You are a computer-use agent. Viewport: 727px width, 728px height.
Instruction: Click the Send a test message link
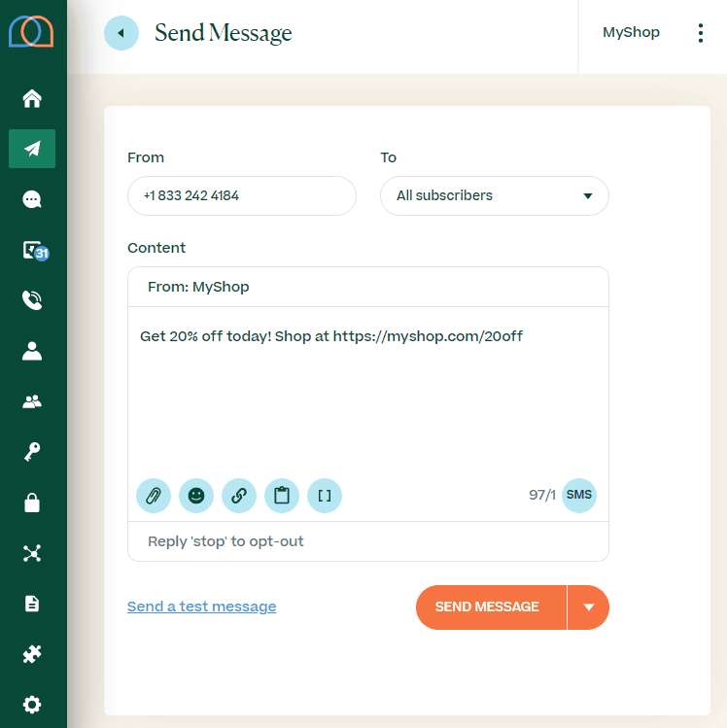(x=202, y=607)
